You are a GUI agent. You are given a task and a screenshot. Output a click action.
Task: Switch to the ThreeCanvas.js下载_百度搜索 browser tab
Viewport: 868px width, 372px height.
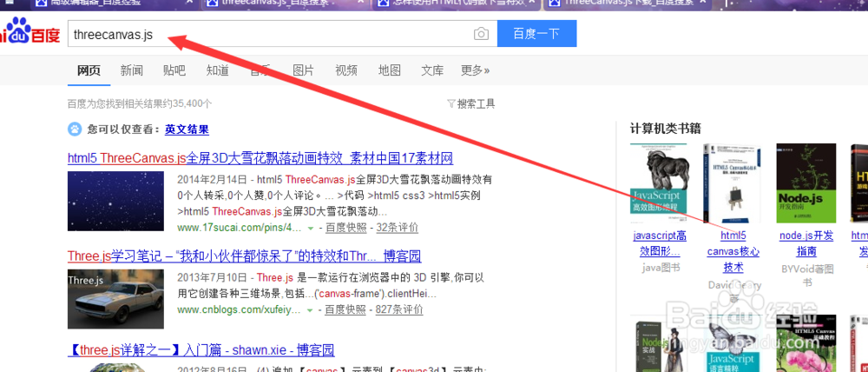626,3
